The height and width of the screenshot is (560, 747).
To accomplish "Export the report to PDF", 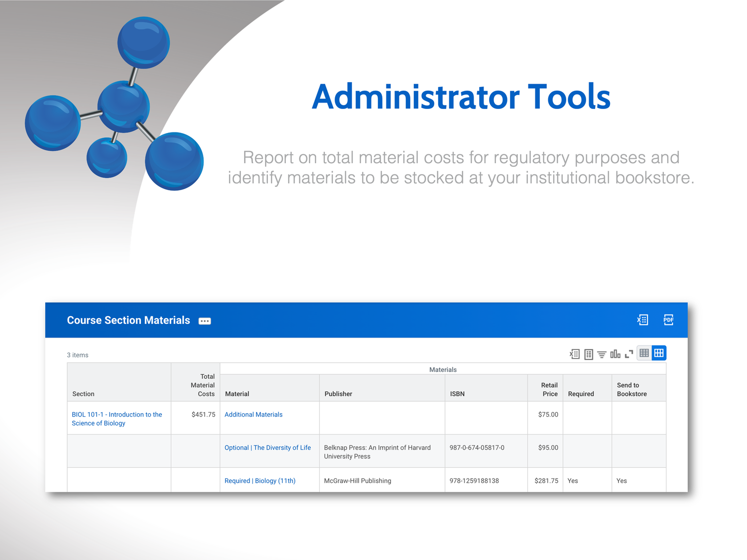I will [x=668, y=320].
